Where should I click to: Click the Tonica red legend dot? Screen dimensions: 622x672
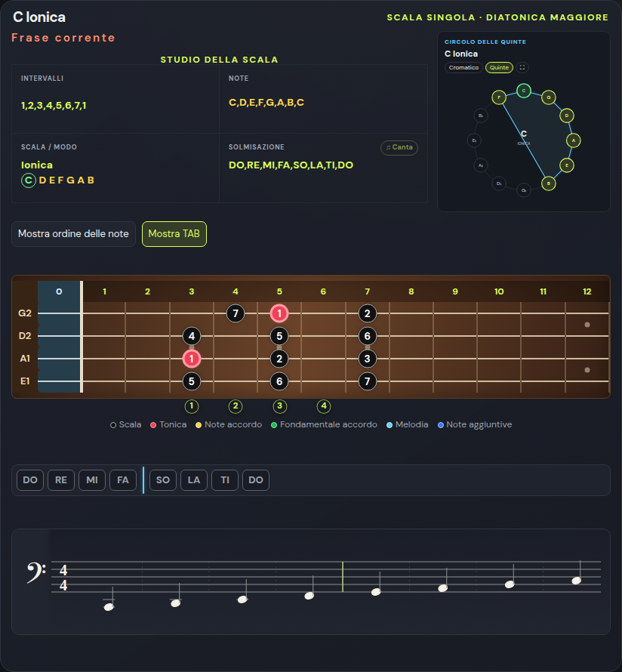coord(153,425)
